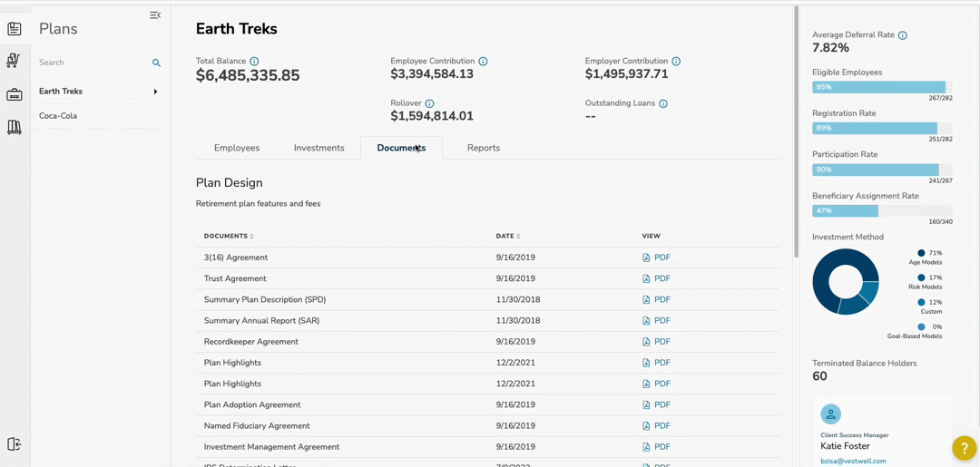980x467 pixels.
Task: Click the Client Success Manager avatar icon
Action: click(830, 413)
